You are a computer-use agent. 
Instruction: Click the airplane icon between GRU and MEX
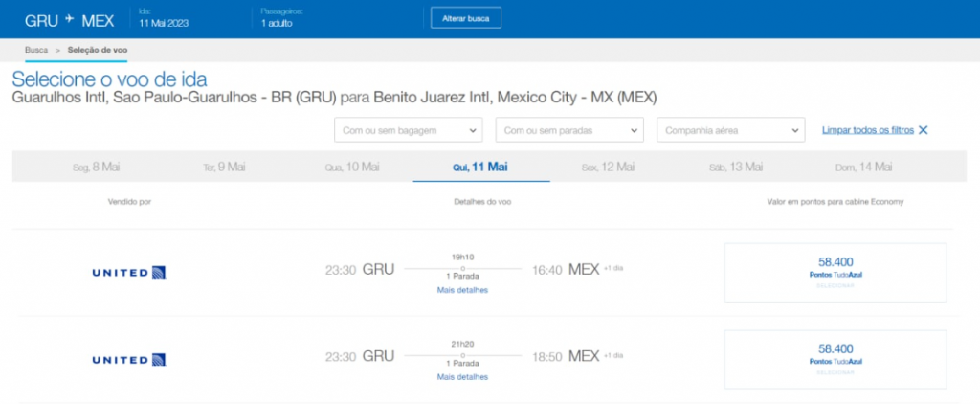click(x=68, y=19)
